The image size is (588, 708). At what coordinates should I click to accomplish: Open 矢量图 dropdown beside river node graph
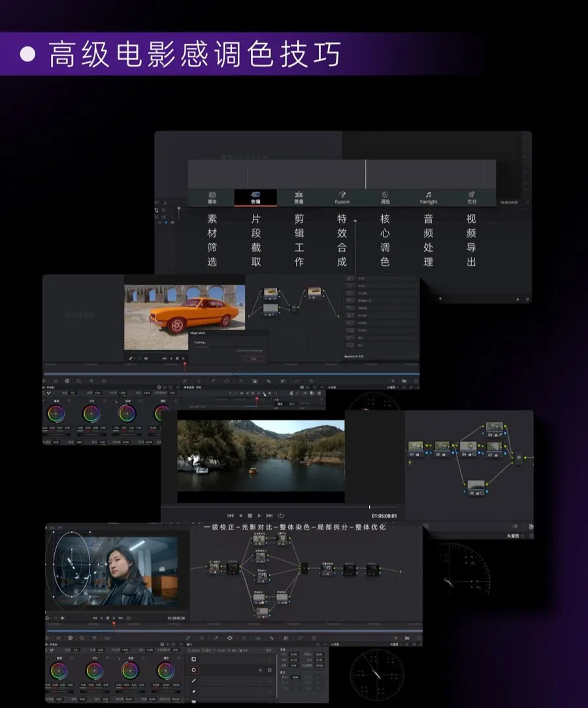(515, 535)
